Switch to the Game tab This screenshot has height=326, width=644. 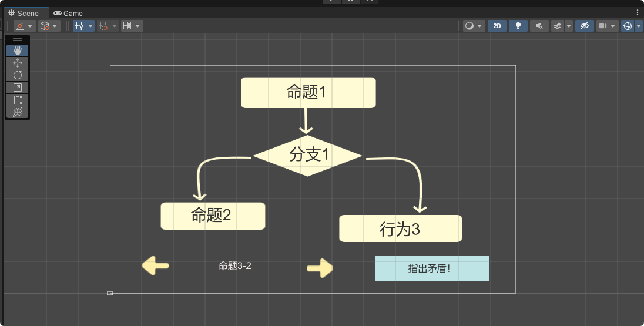(68, 13)
